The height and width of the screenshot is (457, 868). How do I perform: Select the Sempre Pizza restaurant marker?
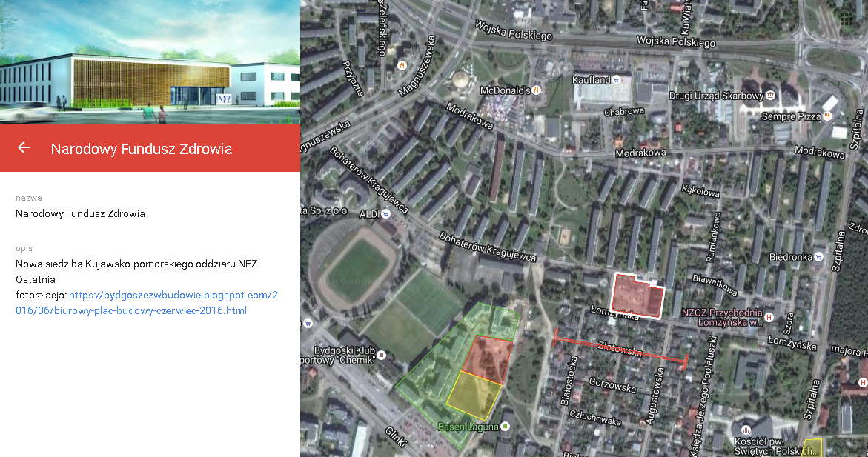tap(827, 116)
